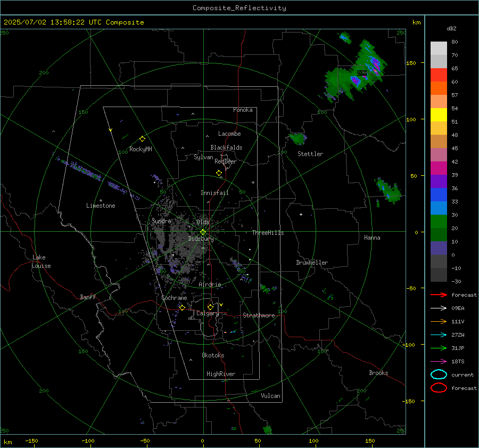Click the Airdrie label

point(210,284)
